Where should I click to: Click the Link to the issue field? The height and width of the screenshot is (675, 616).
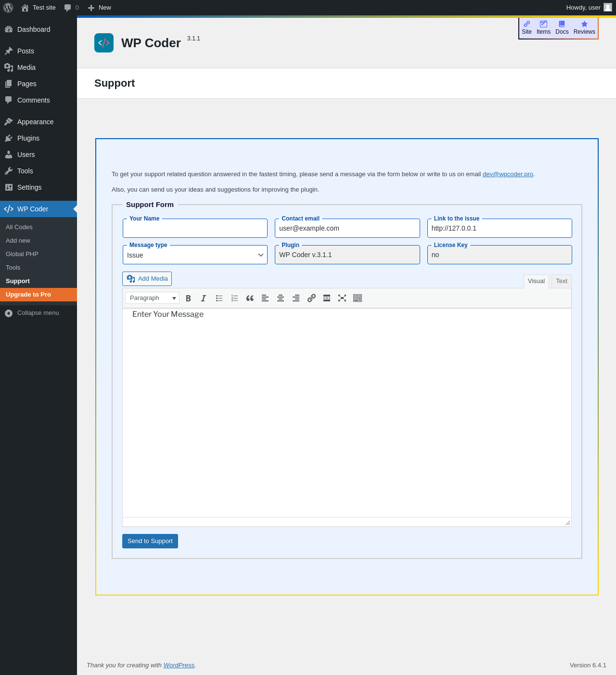tap(500, 228)
